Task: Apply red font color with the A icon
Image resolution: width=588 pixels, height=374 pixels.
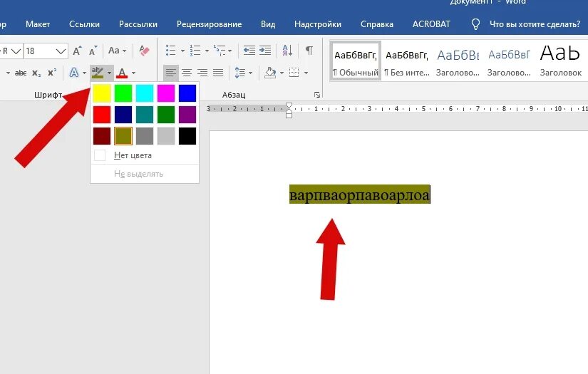Action: coord(122,73)
